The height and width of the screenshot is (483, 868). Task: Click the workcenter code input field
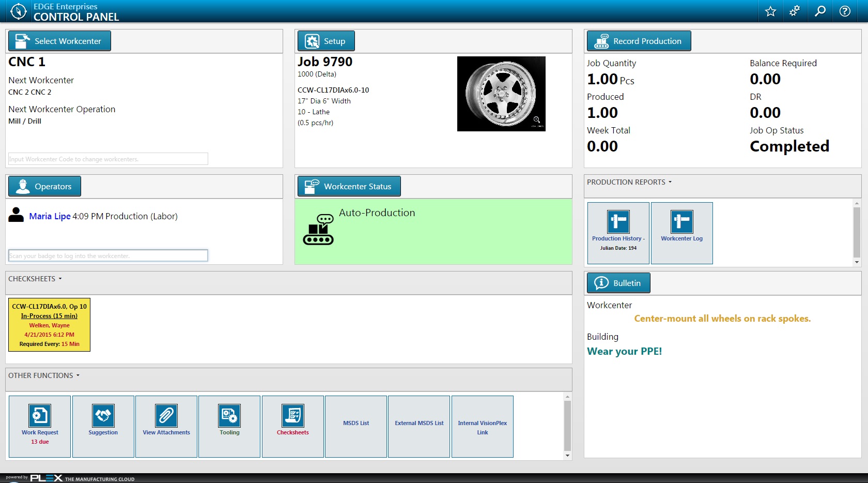107,159
